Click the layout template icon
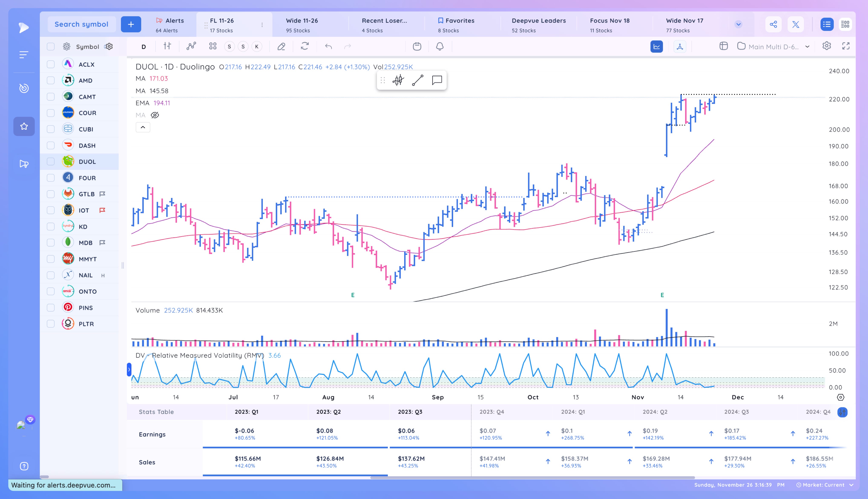This screenshot has width=868, height=499. tap(723, 46)
